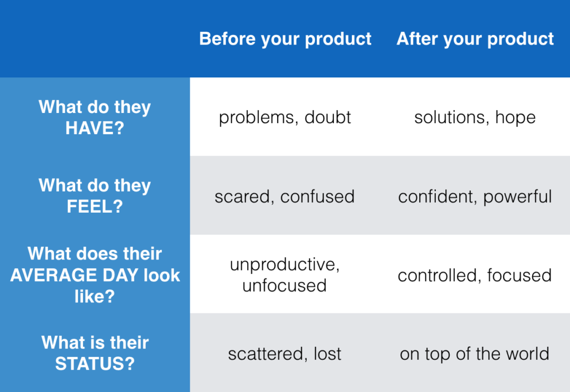Click the 'on top of the world' cell

[x=475, y=352]
